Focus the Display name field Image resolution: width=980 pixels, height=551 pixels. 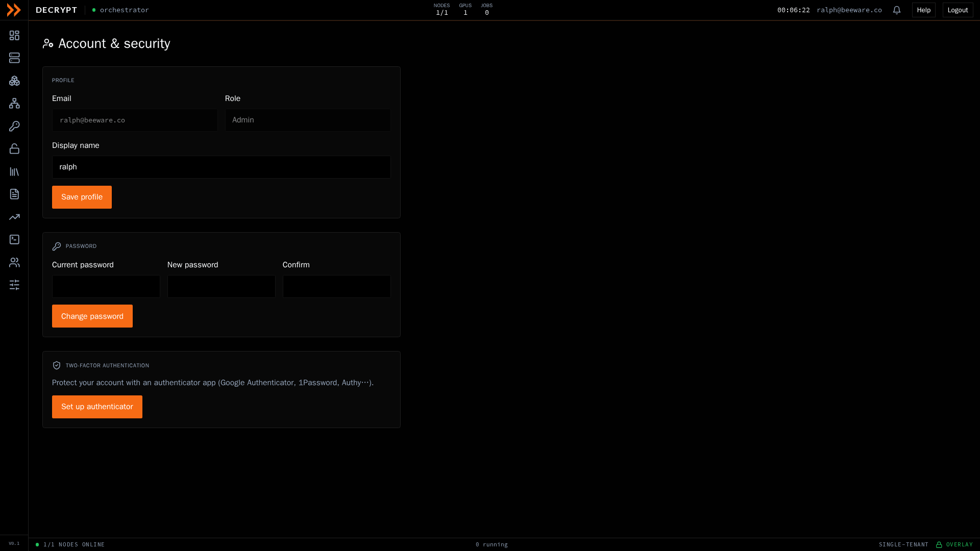click(x=222, y=167)
